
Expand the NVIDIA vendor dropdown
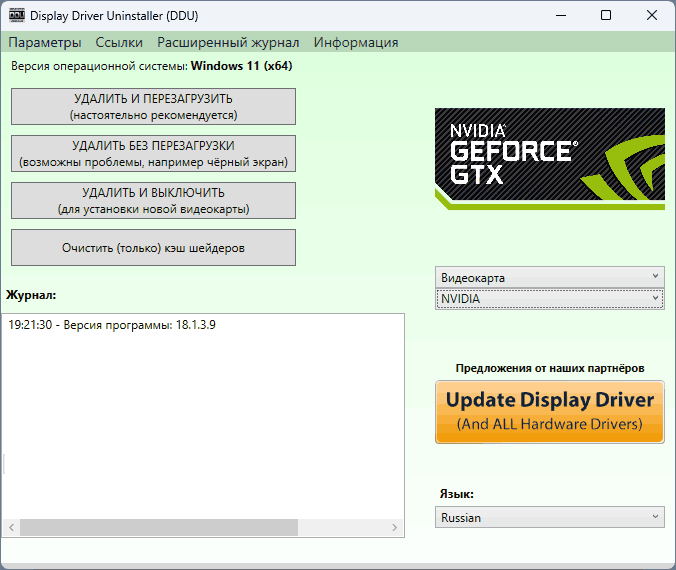coord(550,299)
